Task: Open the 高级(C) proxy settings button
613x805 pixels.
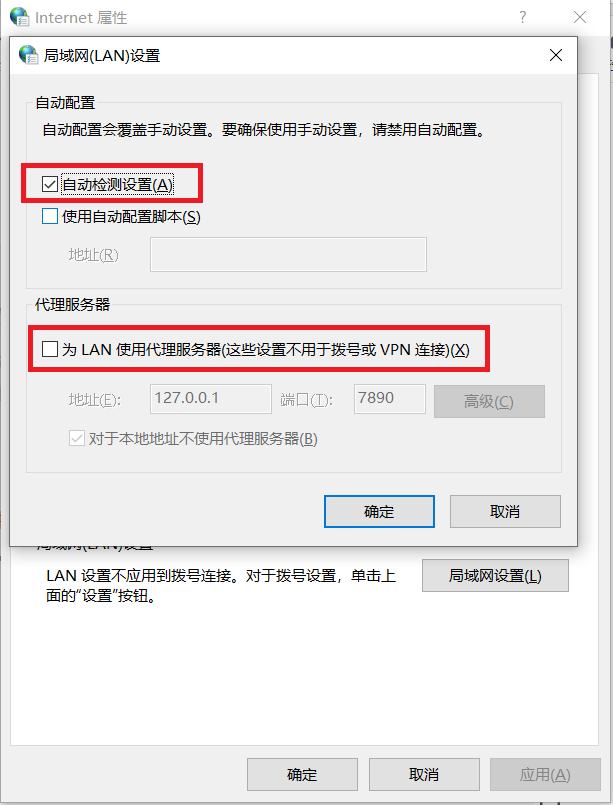Action: pyautogui.click(x=489, y=401)
